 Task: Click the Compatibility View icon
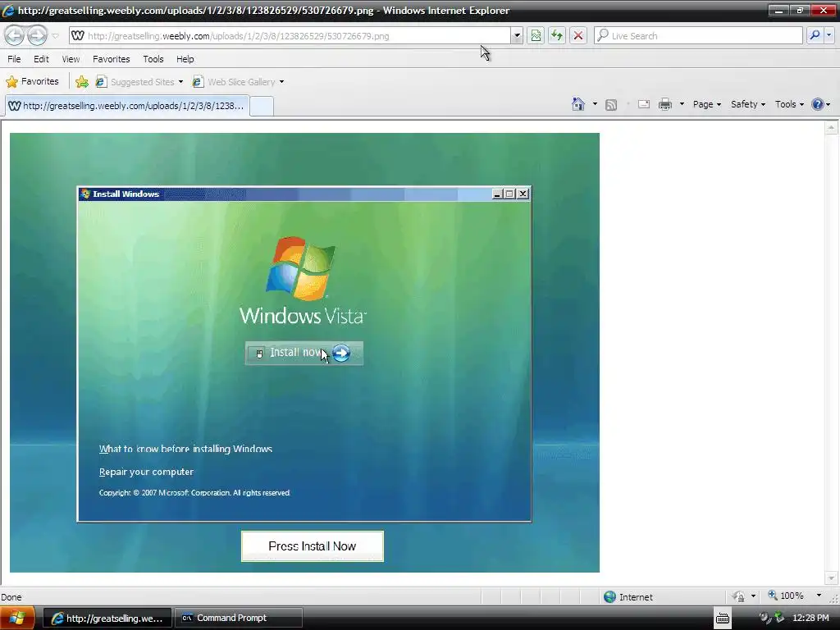pyautogui.click(x=536, y=36)
